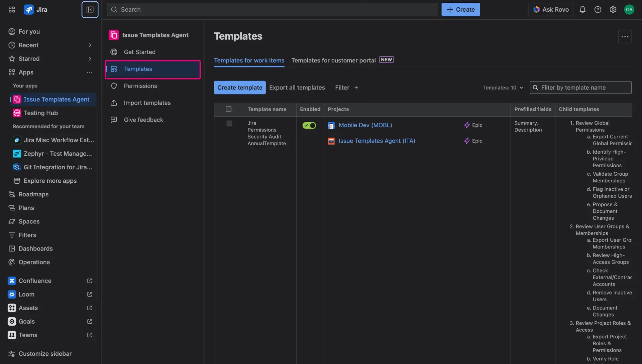Switch to Templates for customer portal tab
The image size is (642, 364).
coord(333,60)
